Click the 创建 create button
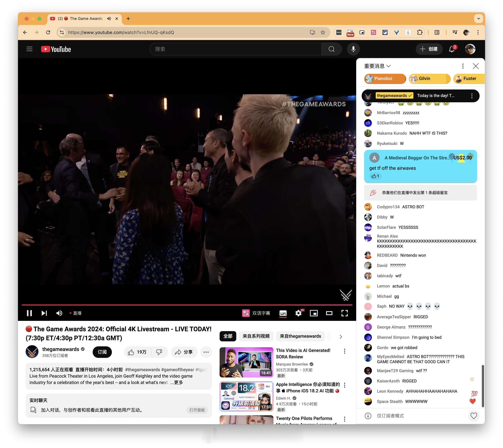 pyautogui.click(x=429, y=49)
